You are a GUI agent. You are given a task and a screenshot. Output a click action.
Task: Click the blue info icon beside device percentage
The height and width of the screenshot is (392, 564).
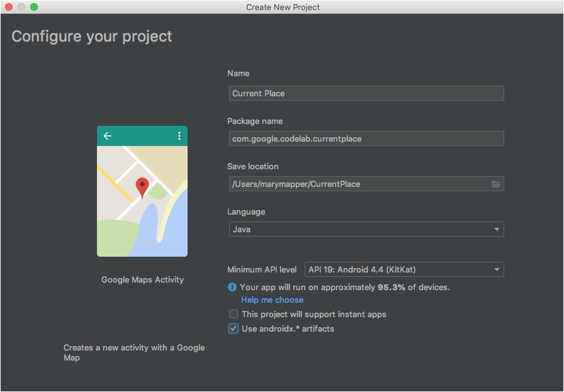232,287
